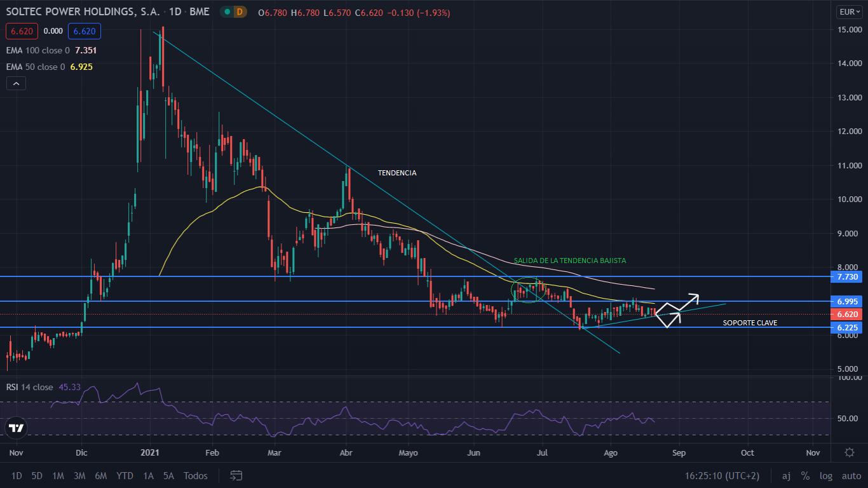Click the 6.225 support price label
Viewport: 868px width, 488px height.
(847, 327)
